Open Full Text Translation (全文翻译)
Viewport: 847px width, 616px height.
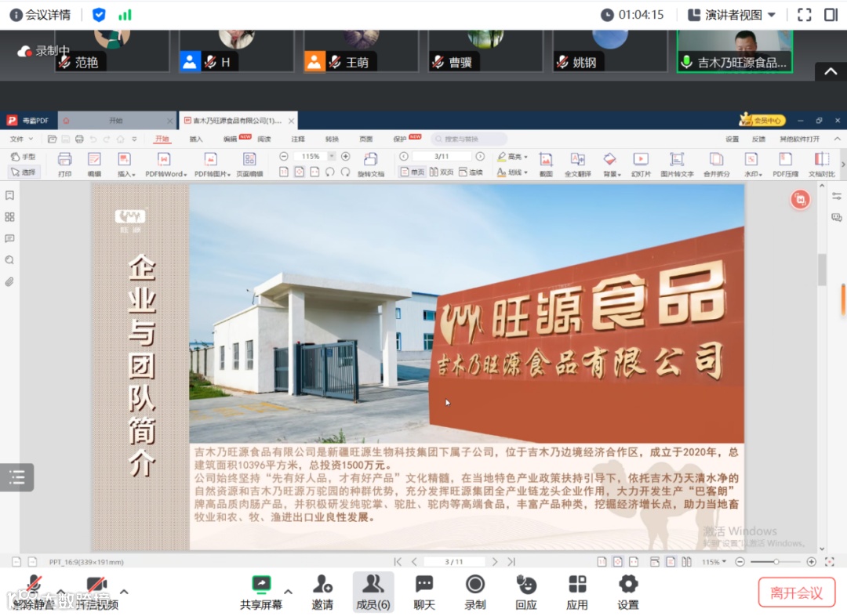tap(577, 164)
